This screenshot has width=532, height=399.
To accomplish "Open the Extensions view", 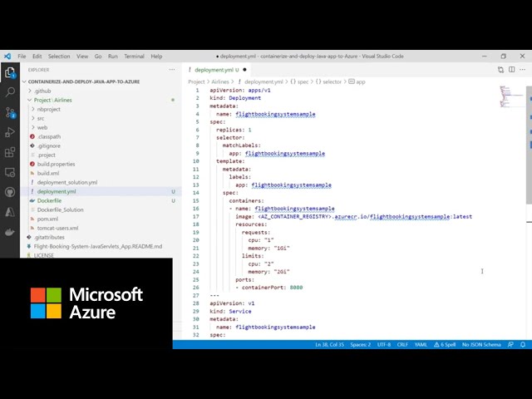I will click(x=10, y=152).
